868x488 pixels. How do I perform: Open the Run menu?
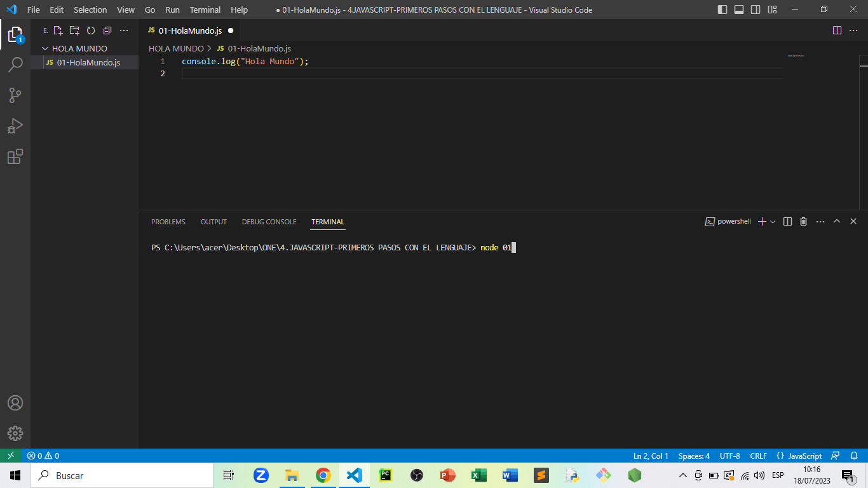pos(172,10)
